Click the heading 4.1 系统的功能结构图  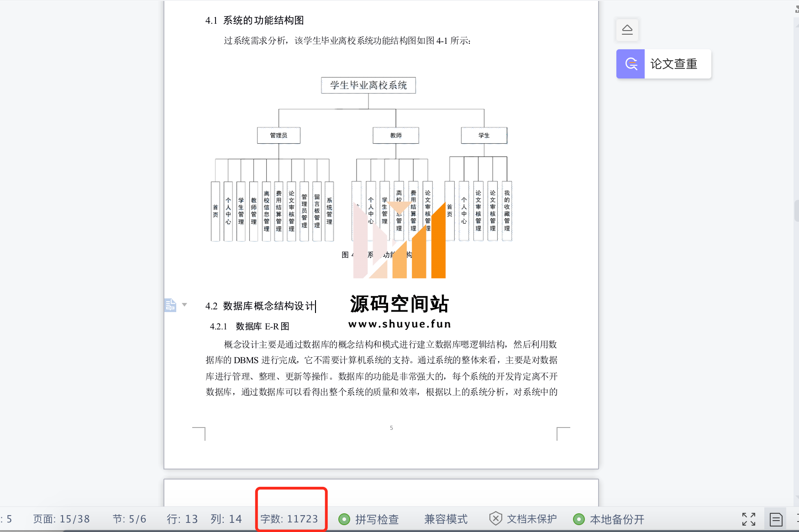(x=254, y=21)
